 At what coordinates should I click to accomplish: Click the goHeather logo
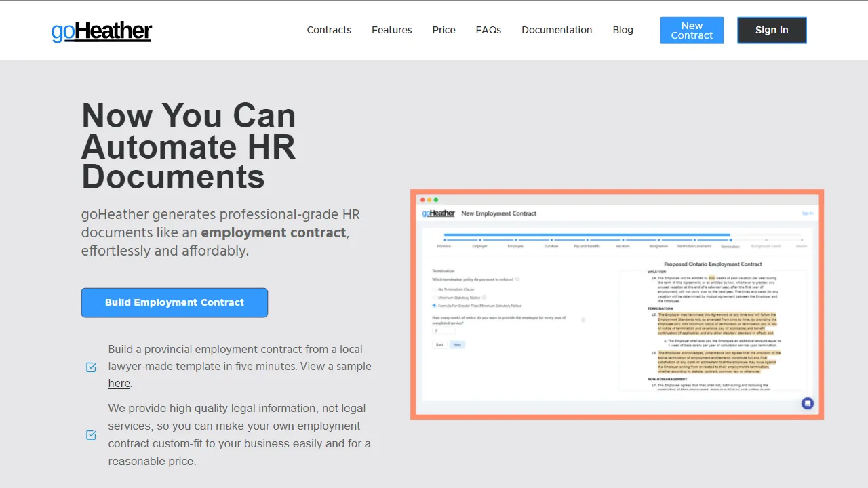(x=102, y=31)
